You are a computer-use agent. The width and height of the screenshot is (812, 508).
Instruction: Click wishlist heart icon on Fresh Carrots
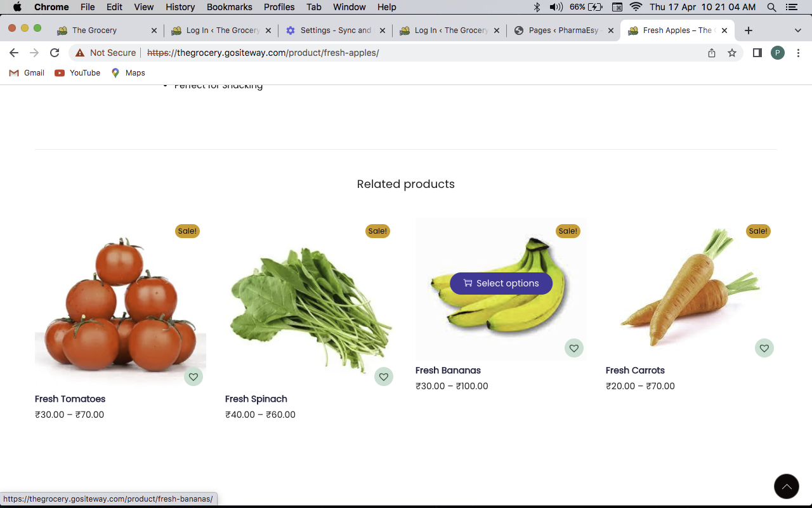764,348
